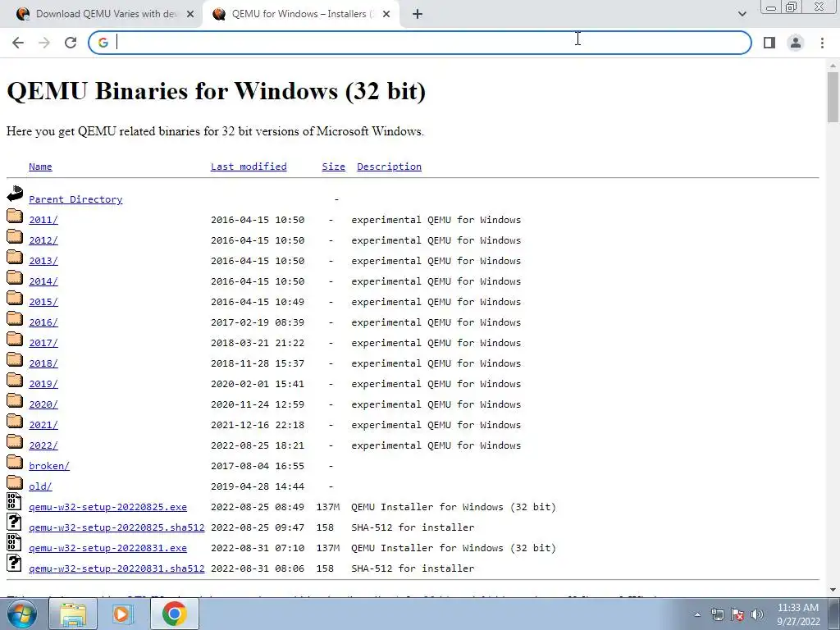Click the network tray icon
Screen dimensions: 840x630
coord(717,614)
